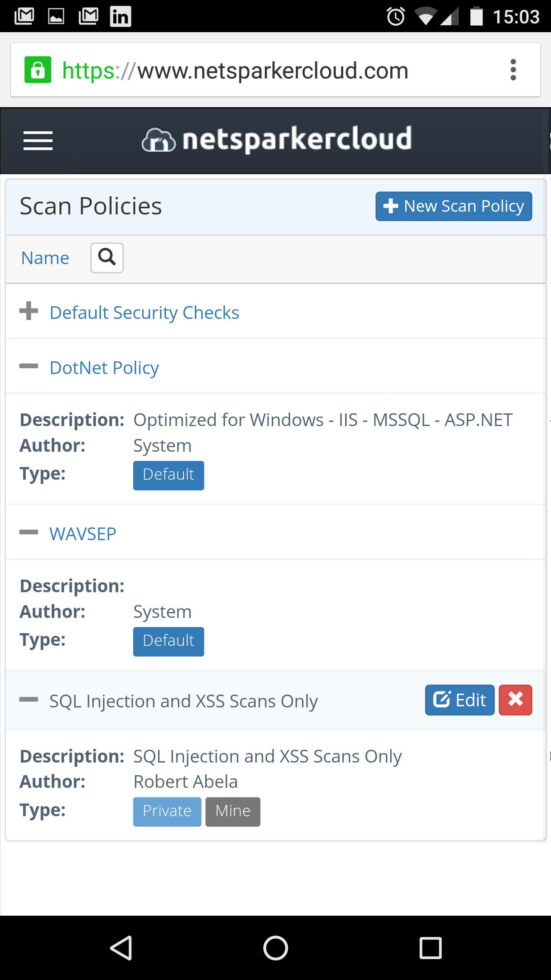The height and width of the screenshot is (980, 551).
Task: Click the Mine type badge
Action: pos(233,812)
